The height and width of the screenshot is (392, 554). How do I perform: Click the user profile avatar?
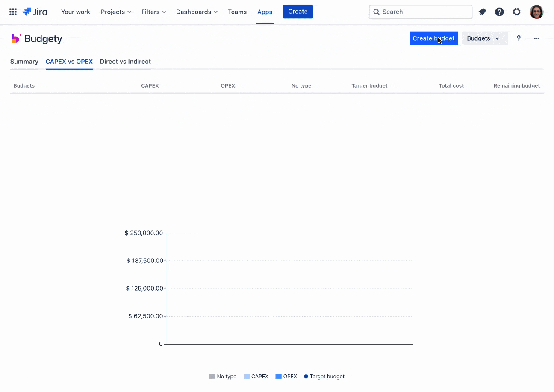(536, 12)
